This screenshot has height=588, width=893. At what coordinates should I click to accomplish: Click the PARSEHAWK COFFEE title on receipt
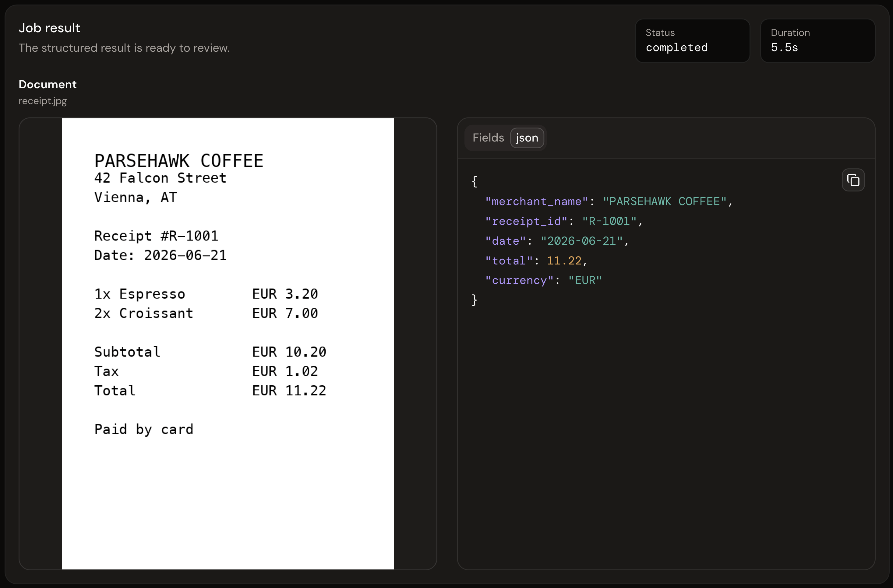coord(179,161)
